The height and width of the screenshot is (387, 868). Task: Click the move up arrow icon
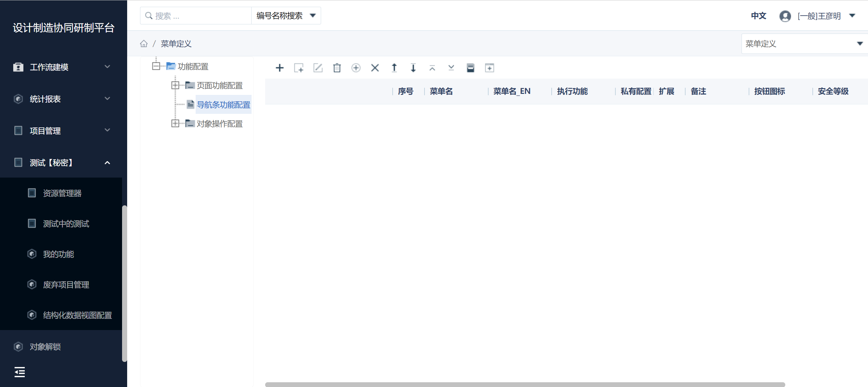click(x=394, y=68)
